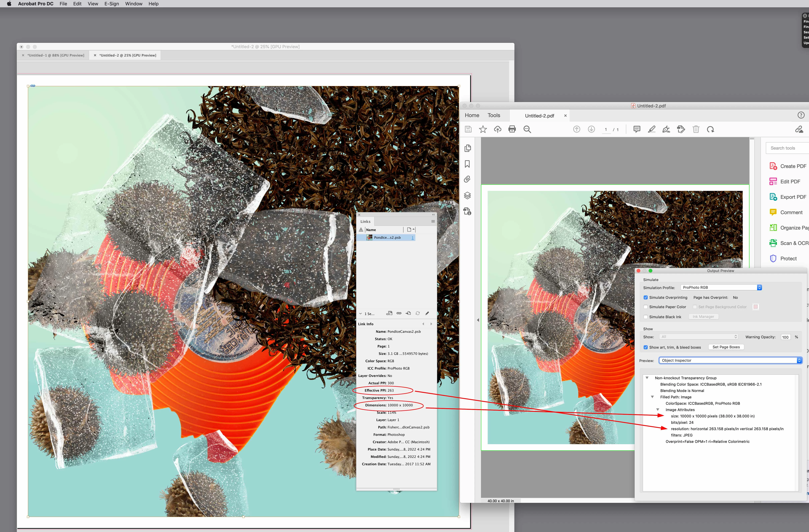Open the Attachments paperclip icon
This screenshot has height=532, width=809.
pyautogui.click(x=467, y=179)
